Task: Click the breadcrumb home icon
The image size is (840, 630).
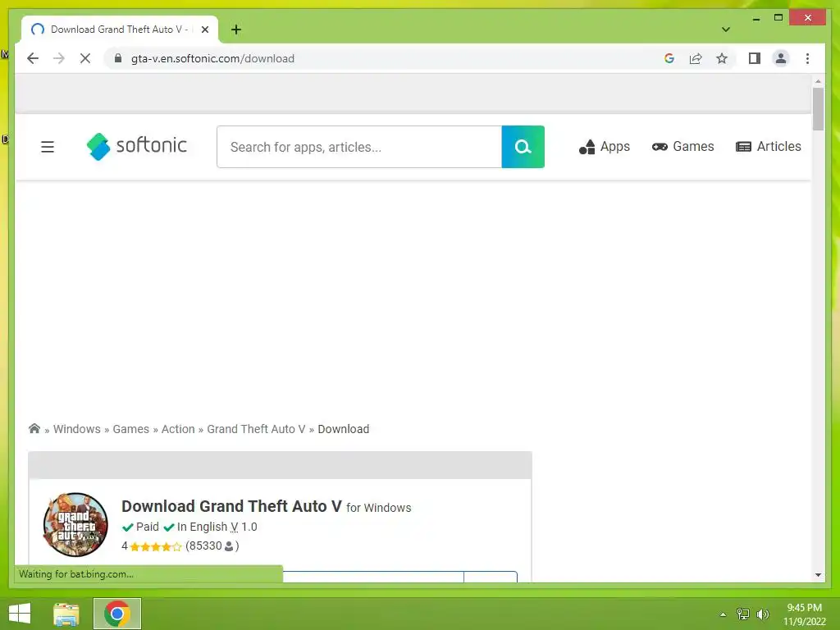Action: click(x=34, y=428)
